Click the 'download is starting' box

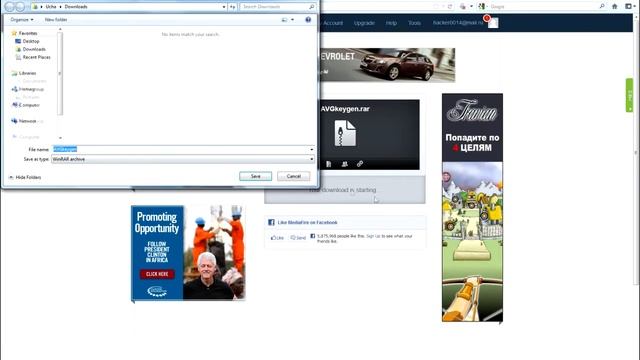(x=344, y=190)
